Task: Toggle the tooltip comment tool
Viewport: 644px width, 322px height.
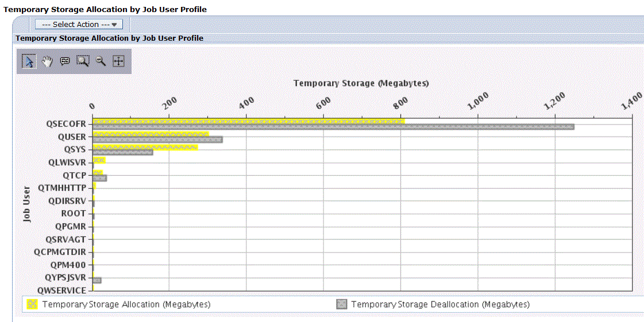Action: tap(65, 61)
